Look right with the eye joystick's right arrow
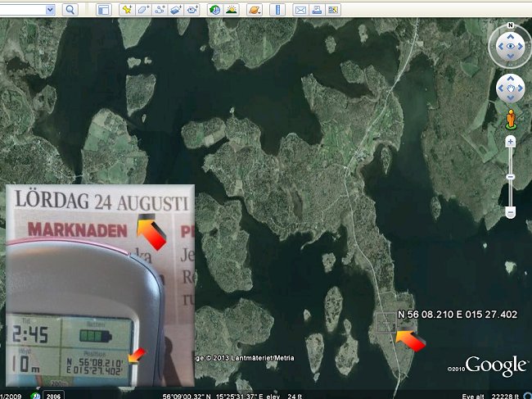Image resolution: width=532 pixels, height=399 pixels. (x=520, y=46)
